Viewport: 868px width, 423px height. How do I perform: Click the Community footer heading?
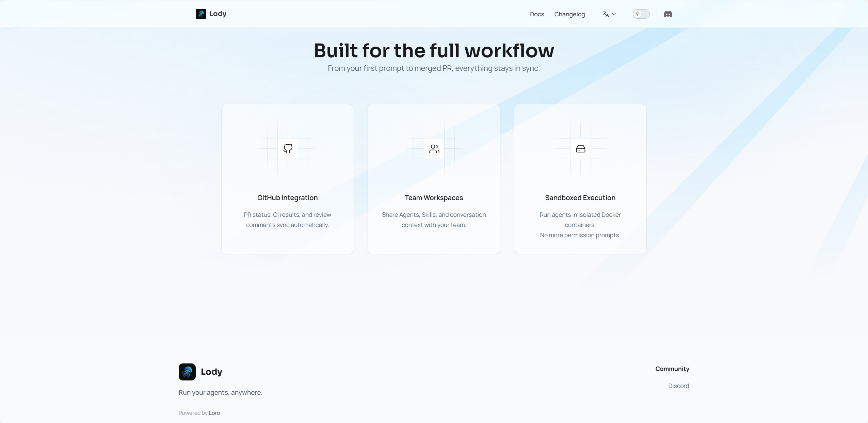(672, 369)
